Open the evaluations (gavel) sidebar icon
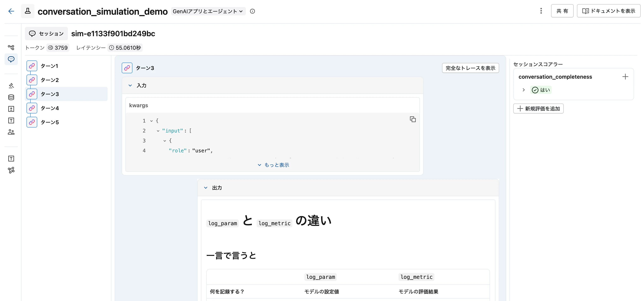Screen dimensions: 644x301 click(11, 85)
